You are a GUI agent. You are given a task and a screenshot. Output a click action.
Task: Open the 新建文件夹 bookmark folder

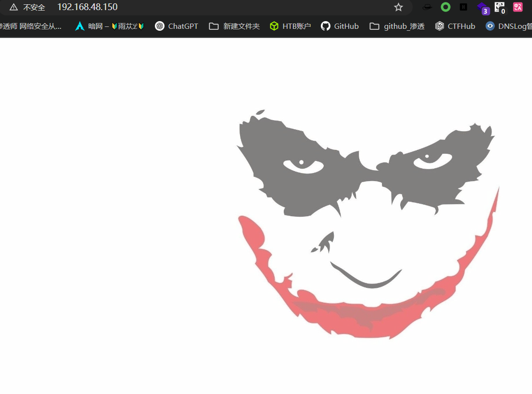(x=234, y=26)
